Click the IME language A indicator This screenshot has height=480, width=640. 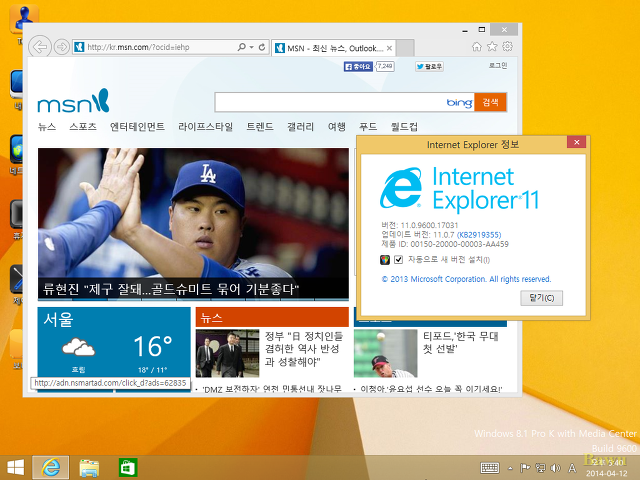(572, 468)
